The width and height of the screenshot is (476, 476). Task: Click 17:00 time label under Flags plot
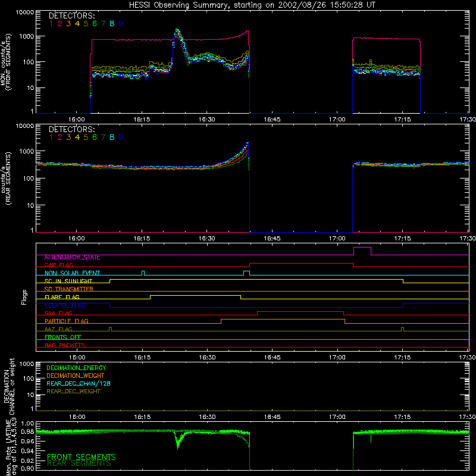point(337,358)
